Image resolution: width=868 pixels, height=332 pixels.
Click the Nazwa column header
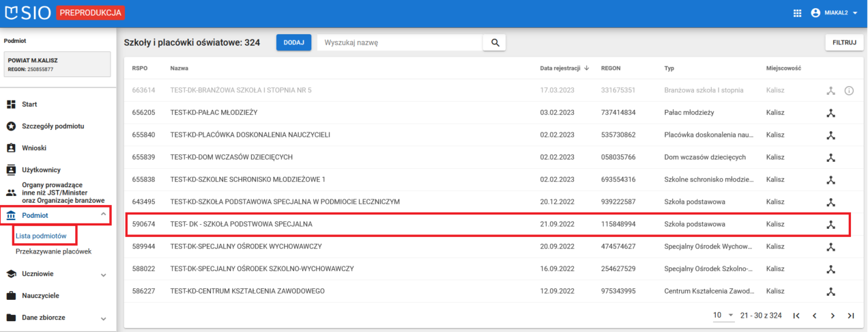(179, 68)
